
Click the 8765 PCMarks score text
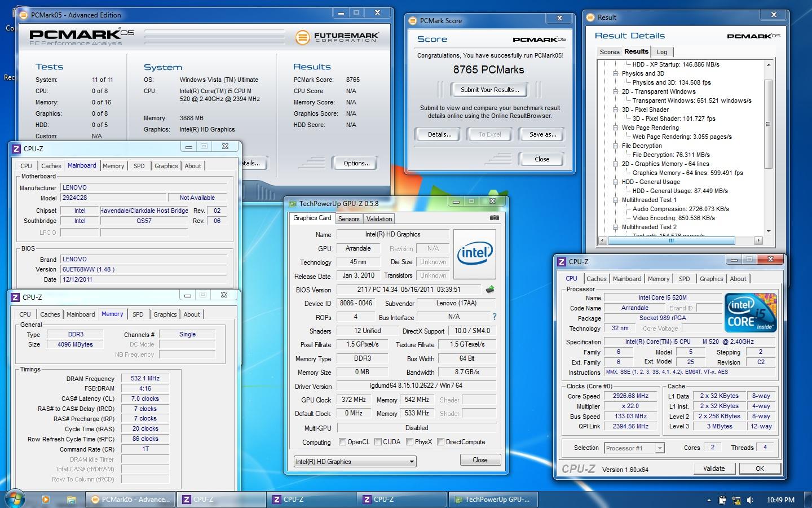click(488, 70)
